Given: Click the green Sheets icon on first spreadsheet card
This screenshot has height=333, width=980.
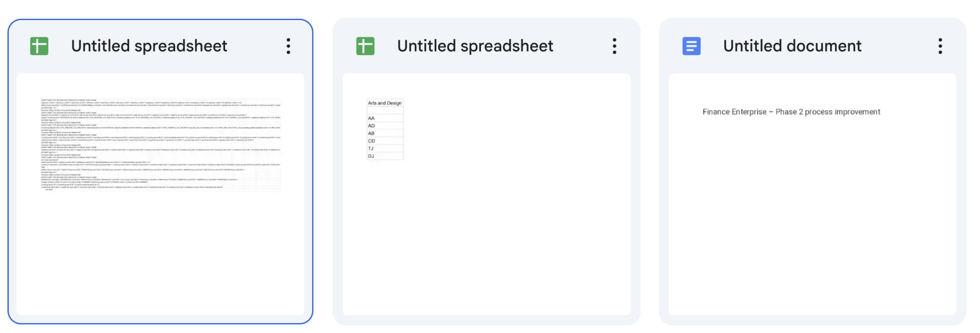Looking at the screenshot, I should pyautogui.click(x=39, y=45).
